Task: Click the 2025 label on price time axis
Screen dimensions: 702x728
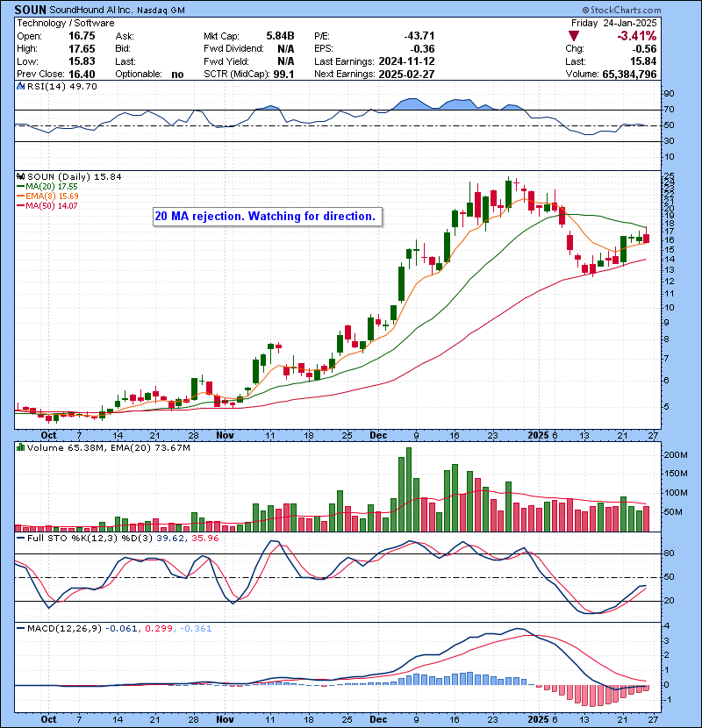Action: pyautogui.click(x=538, y=434)
